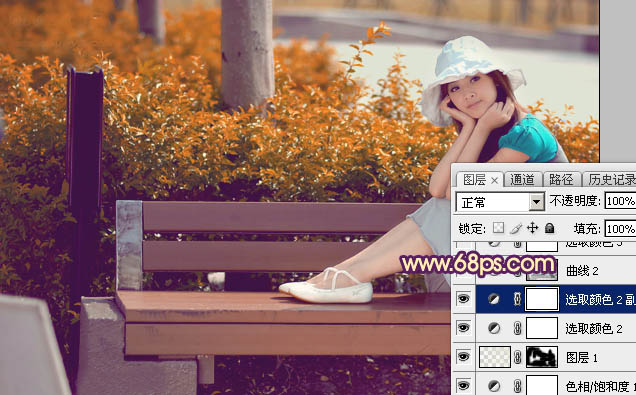
Task: Click the mask link icon on 图层 1
Action: pyautogui.click(x=518, y=357)
